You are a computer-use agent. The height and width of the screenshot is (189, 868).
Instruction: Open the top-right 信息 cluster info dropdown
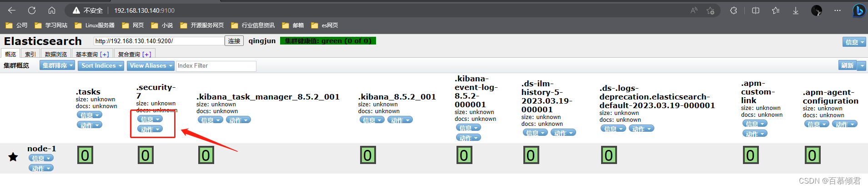tap(854, 42)
